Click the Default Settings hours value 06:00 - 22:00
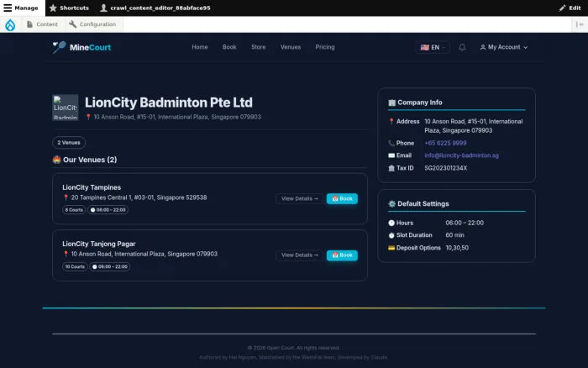The width and height of the screenshot is (588, 368). [465, 223]
